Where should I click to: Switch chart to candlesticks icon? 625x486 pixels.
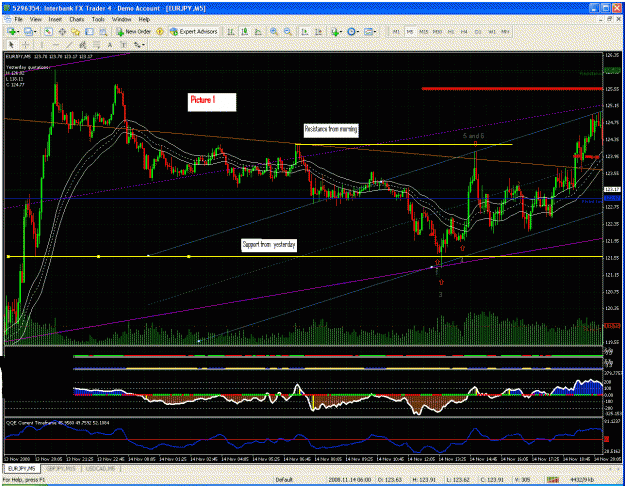tap(245, 32)
